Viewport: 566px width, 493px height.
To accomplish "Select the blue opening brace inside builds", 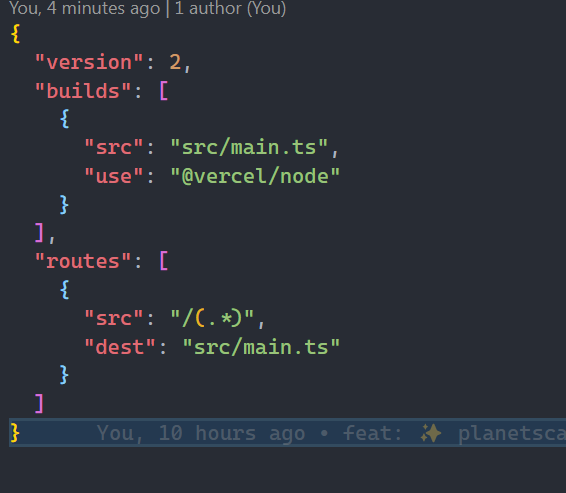I will pyautogui.click(x=65, y=119).
